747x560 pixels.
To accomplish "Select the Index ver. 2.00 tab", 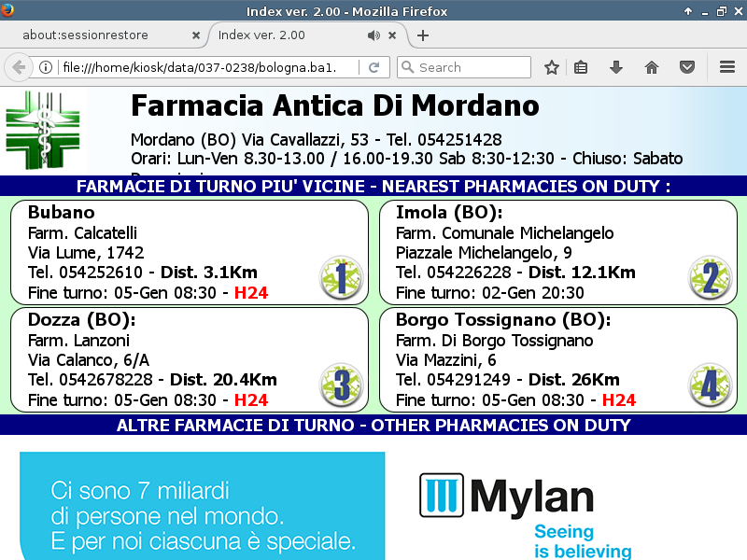I will pos(280,35).
